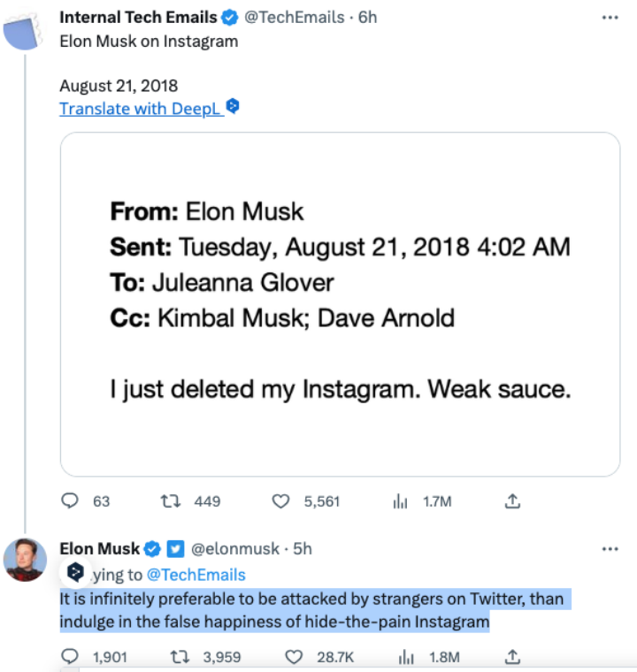
Task: Like the Internal Tech Emails tweet
Action: (280, 501)
